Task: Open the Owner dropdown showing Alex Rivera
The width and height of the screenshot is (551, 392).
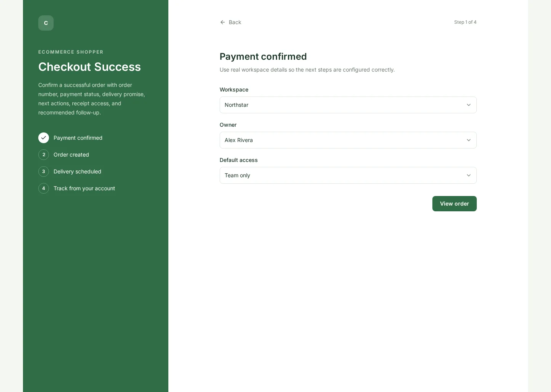Action: pyautogui.click(x=348, y=140)
